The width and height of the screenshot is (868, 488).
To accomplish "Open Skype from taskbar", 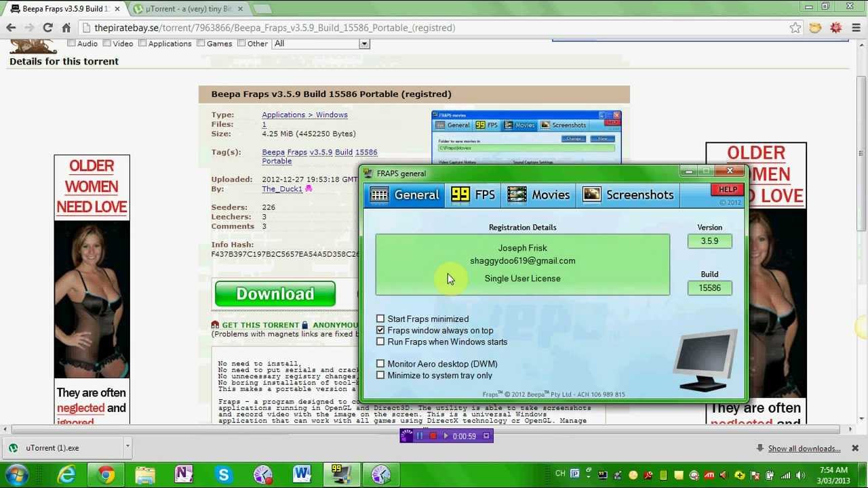I will (x=223, y=474).
